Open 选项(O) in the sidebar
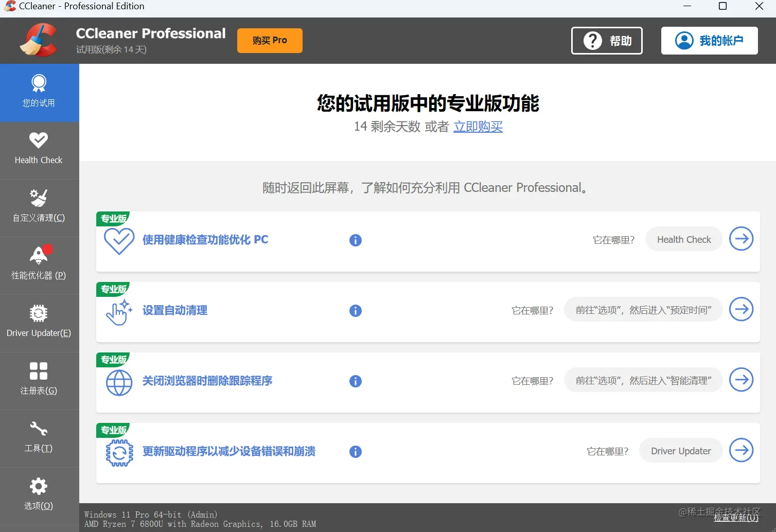This screenshot has height=532, width=776. 39,496
